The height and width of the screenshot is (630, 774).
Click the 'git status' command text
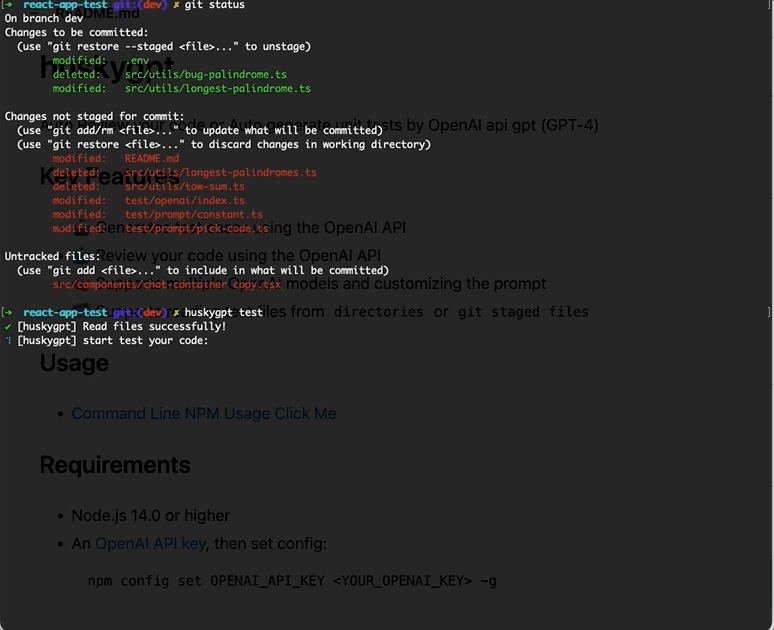(214, 5)
